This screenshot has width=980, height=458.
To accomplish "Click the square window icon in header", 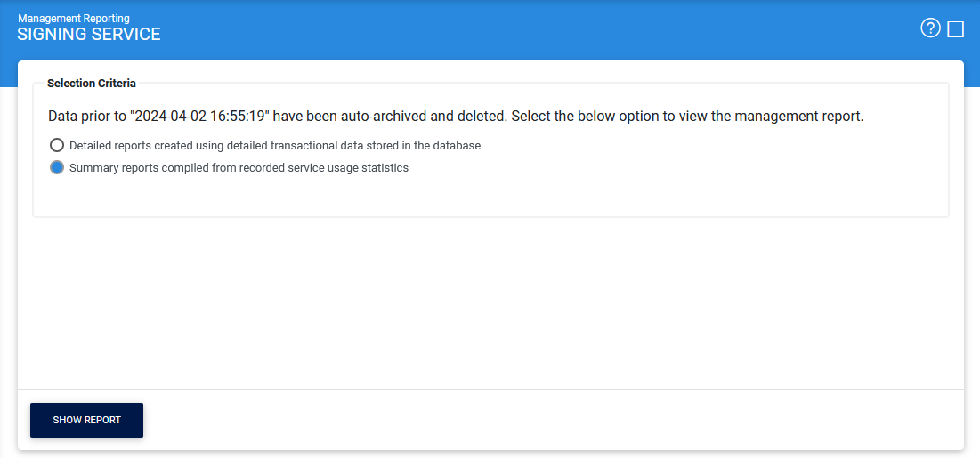I will click(x=956, y=29).
